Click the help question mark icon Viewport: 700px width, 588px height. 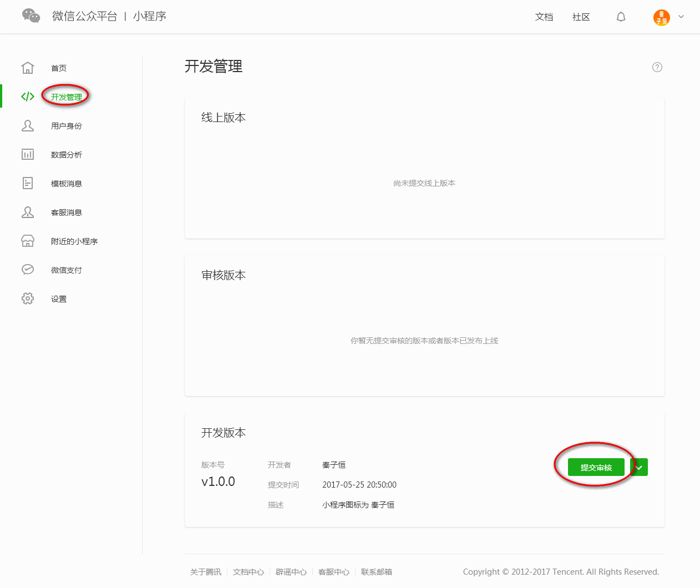(x=657, y=67)
